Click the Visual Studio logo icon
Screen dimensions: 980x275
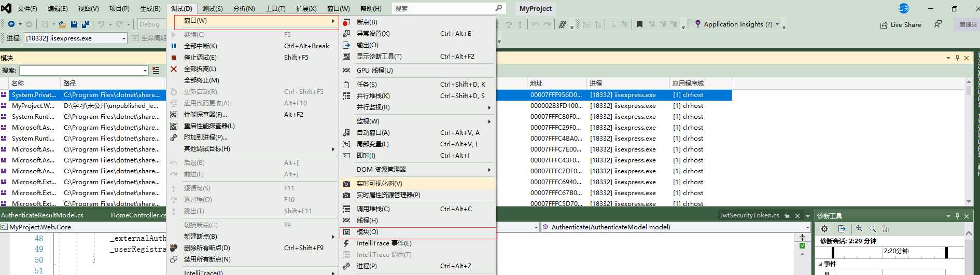point(6,8)
